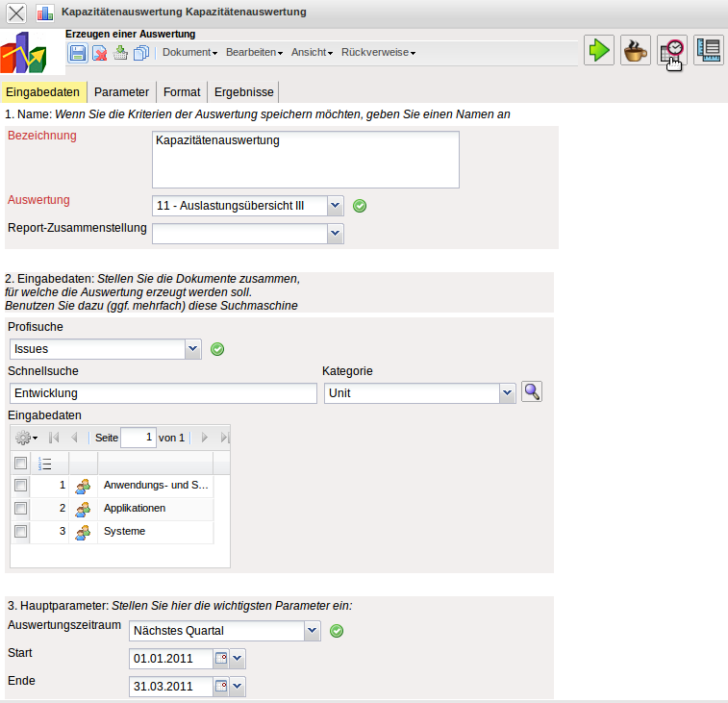Screen dimensions: 728x703
Task: Open the Bearbeiten menu
Action: coord(254,53)
